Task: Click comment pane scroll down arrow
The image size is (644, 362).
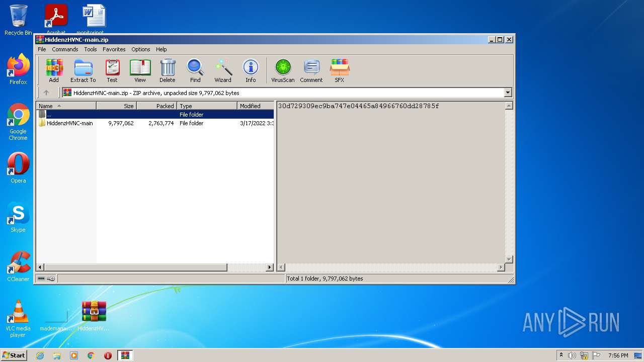Action: point(509,259)
